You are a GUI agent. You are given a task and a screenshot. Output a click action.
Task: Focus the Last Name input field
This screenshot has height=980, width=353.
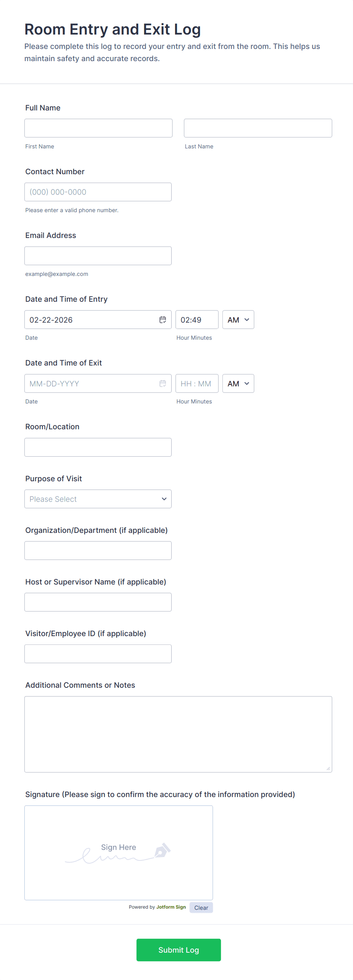click(x=257, y=128)
